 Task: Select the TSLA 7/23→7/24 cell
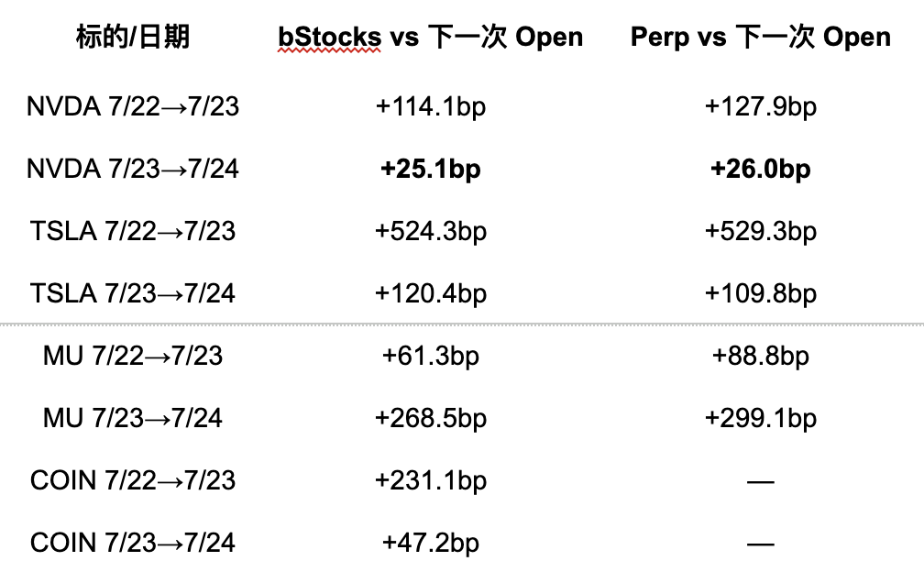coord(133,293)
